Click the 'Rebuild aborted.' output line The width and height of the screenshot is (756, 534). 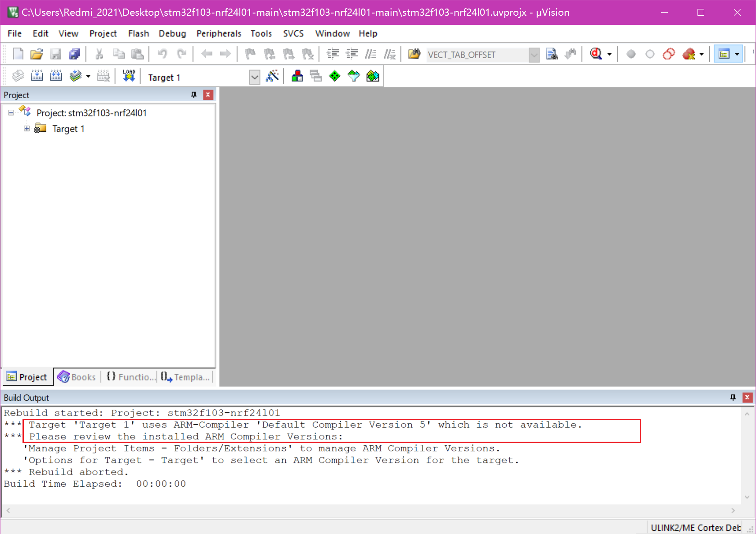coord(66,472)
